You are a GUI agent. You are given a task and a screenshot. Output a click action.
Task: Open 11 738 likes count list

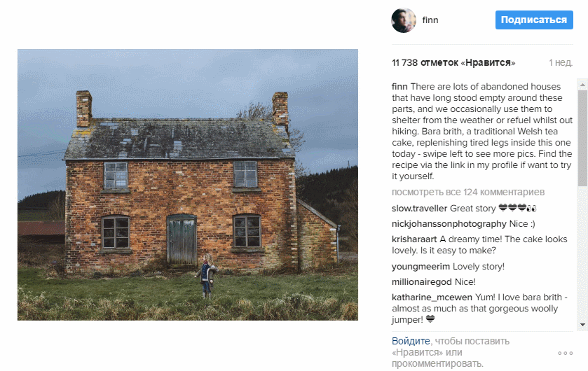point(453,62)
